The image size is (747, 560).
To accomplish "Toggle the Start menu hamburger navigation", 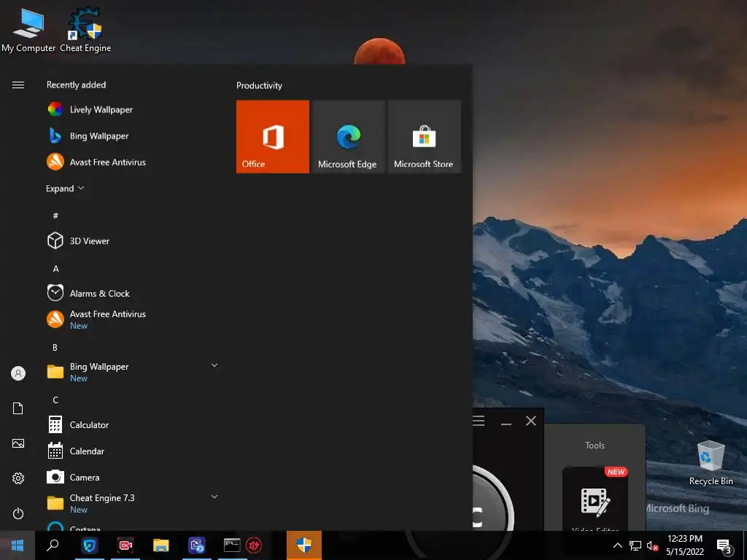I will [x=18, y=85].
